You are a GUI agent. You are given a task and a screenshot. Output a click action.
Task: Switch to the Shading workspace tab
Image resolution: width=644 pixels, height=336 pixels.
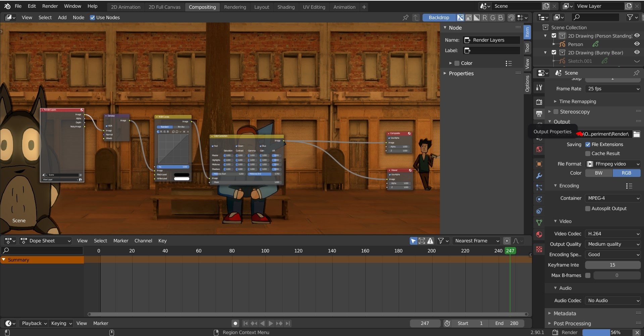pyautogui.click(x=286, y=7)
